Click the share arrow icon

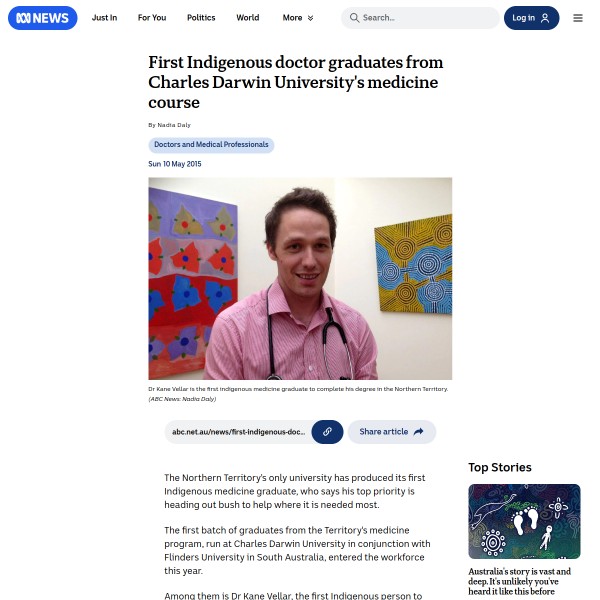click(419, 432)
